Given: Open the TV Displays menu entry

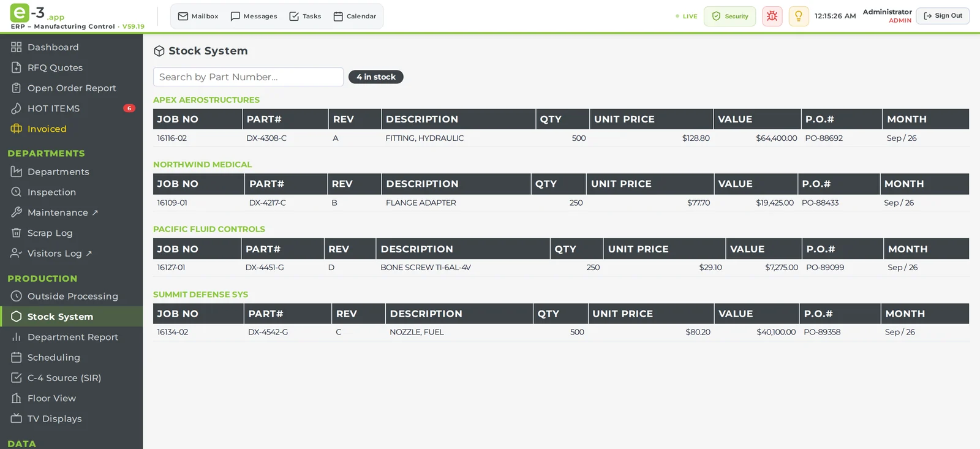Looking at the screenshot, I should [x=71, y=418].
